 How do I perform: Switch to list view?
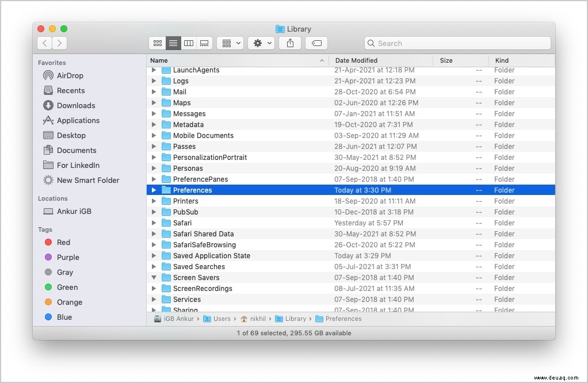pyautogui.click(x=173, y=44)
